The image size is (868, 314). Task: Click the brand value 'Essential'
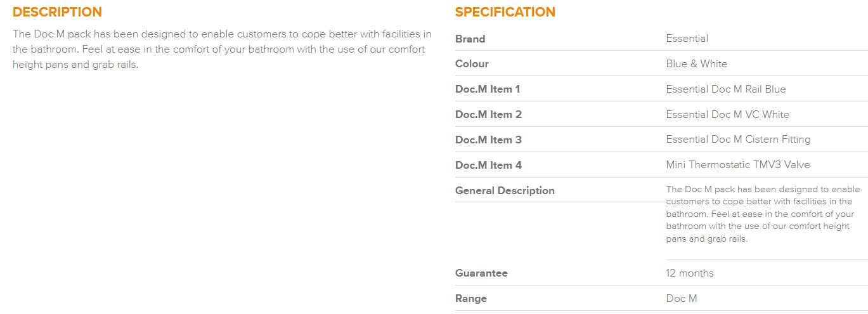point(687,39)
